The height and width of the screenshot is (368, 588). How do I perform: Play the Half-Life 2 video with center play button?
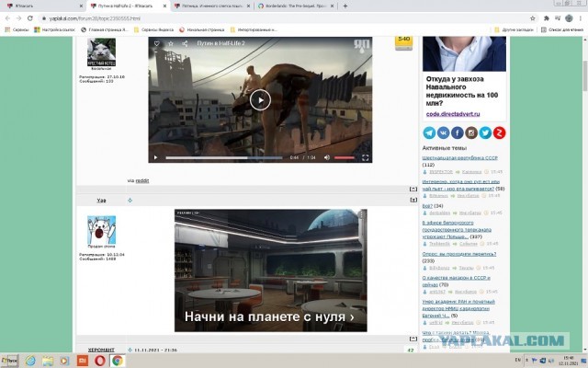pyautogui.click(x=260, y=100)
